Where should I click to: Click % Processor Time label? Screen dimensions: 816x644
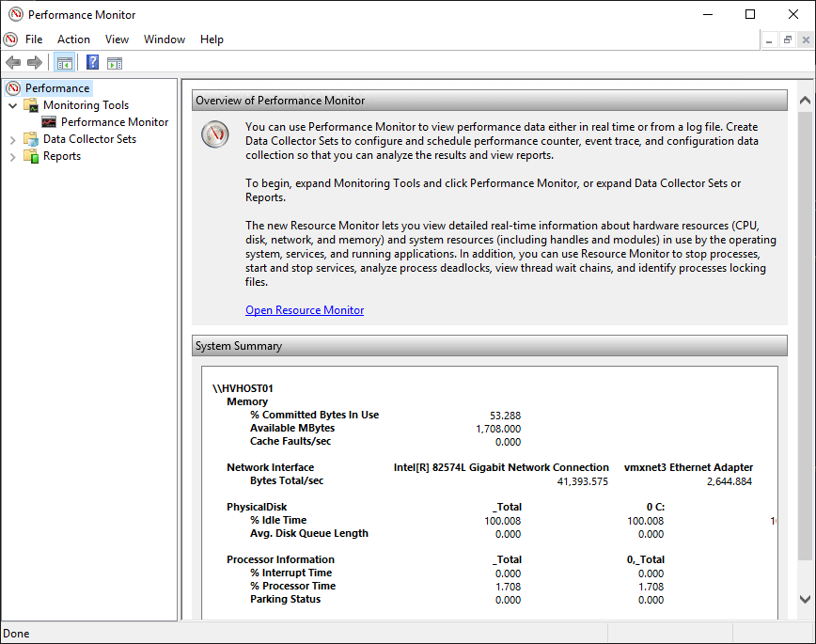[292, 586]
